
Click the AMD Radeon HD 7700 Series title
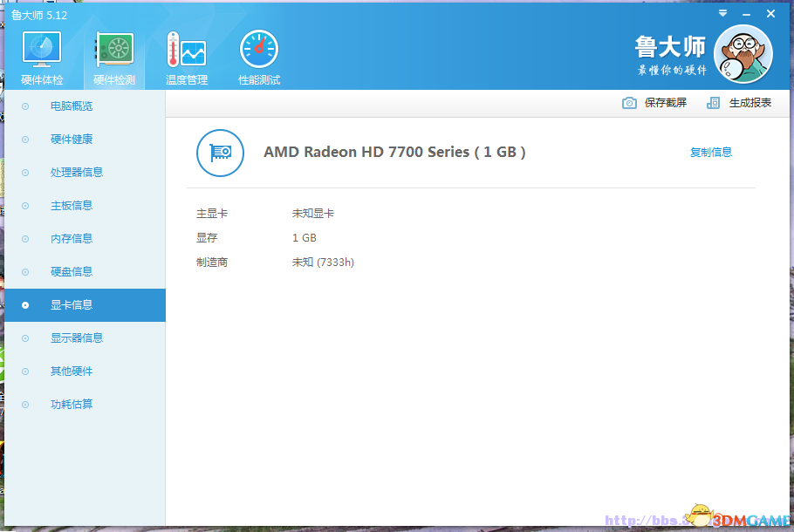(394, 152)
